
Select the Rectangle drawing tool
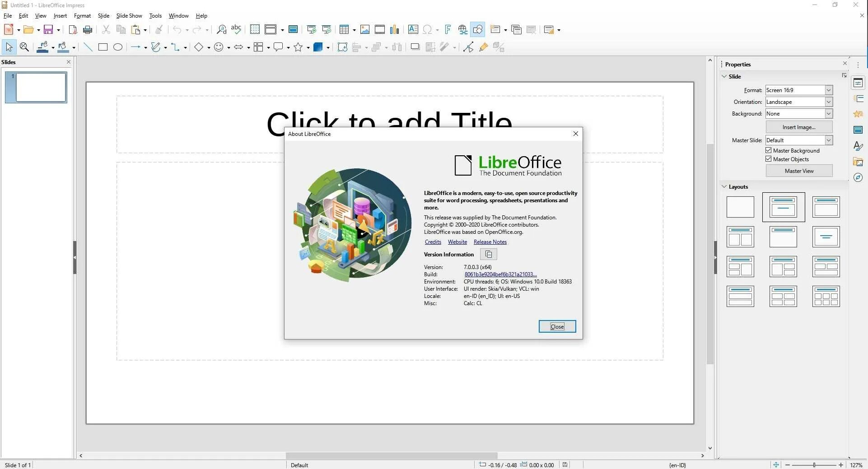point(103,47)
